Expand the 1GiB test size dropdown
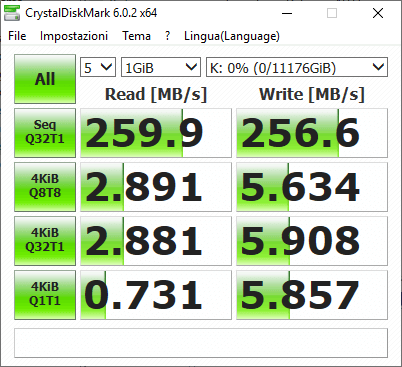Viewport: 402px width, 367px height. 161,67
